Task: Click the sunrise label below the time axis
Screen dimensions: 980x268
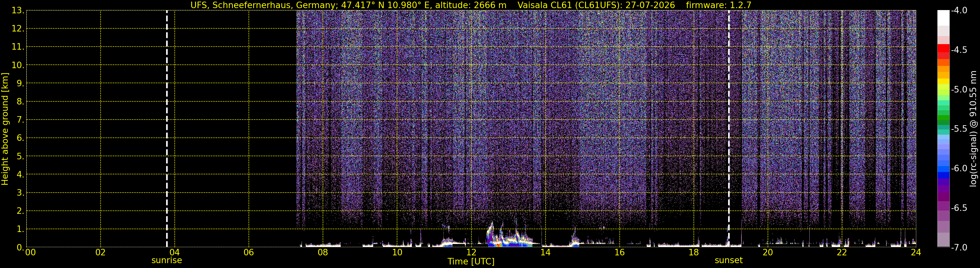Action: pos(167,261)
